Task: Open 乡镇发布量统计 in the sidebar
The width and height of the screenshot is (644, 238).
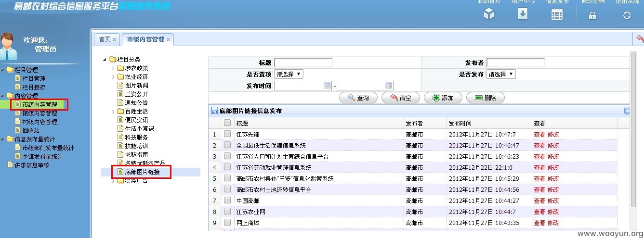Action: 42,157
